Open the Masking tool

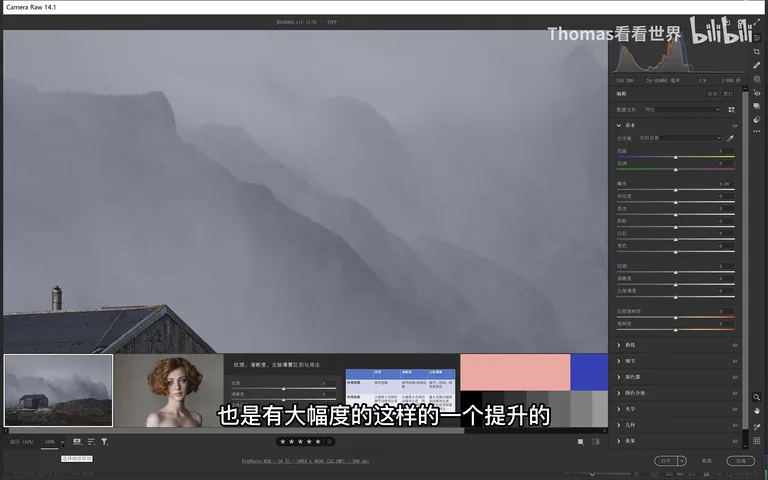click(x=757, y=79)
